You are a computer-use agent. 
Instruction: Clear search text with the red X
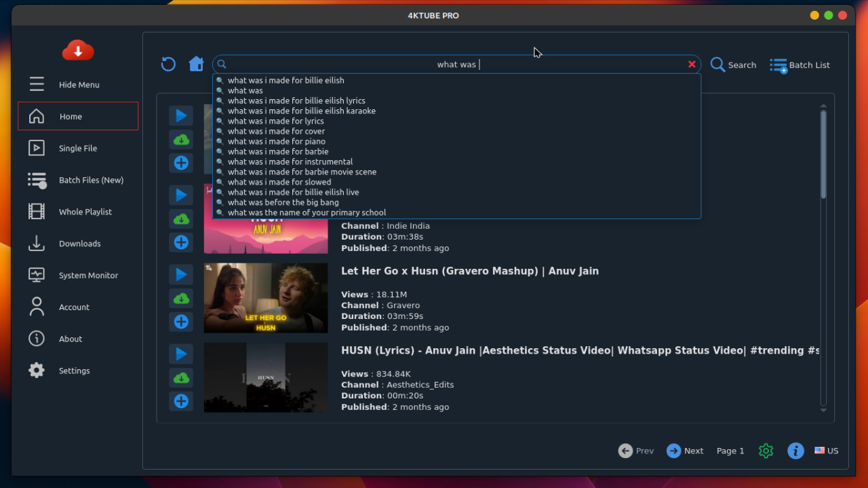click(x=692, y=64)
